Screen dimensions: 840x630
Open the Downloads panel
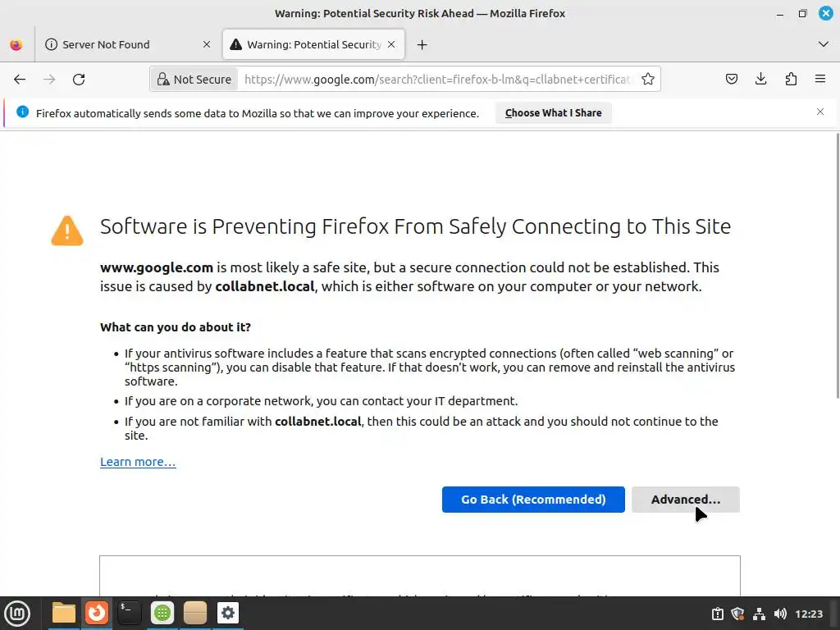[x=761, y=80]
